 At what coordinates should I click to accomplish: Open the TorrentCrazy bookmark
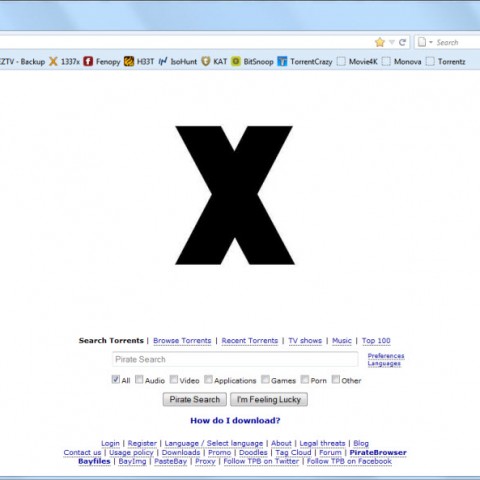(305, 62)
